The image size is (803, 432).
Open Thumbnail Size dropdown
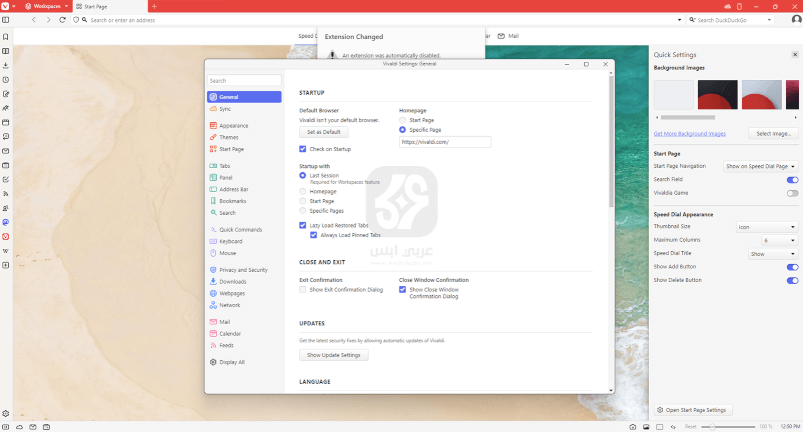(x=767, y=227)
